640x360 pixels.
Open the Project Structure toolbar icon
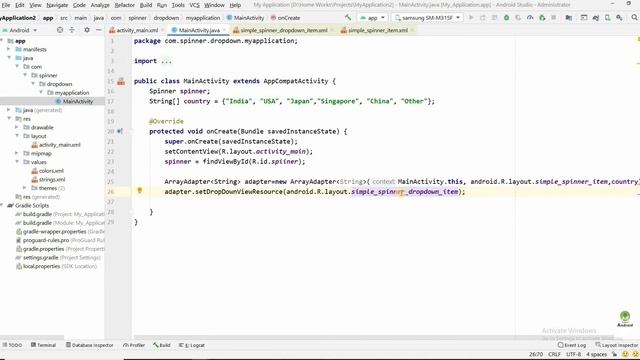pyautogui.click(x=569, y=18)
